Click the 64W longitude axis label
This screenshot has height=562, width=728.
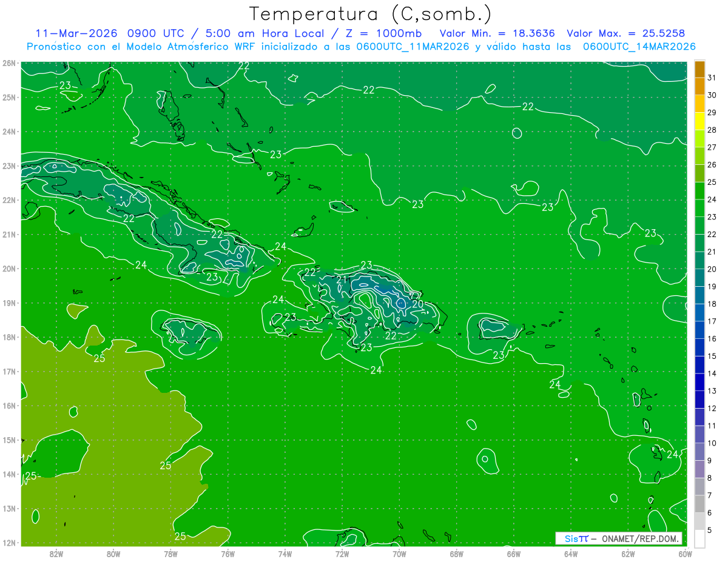[571, 553]
